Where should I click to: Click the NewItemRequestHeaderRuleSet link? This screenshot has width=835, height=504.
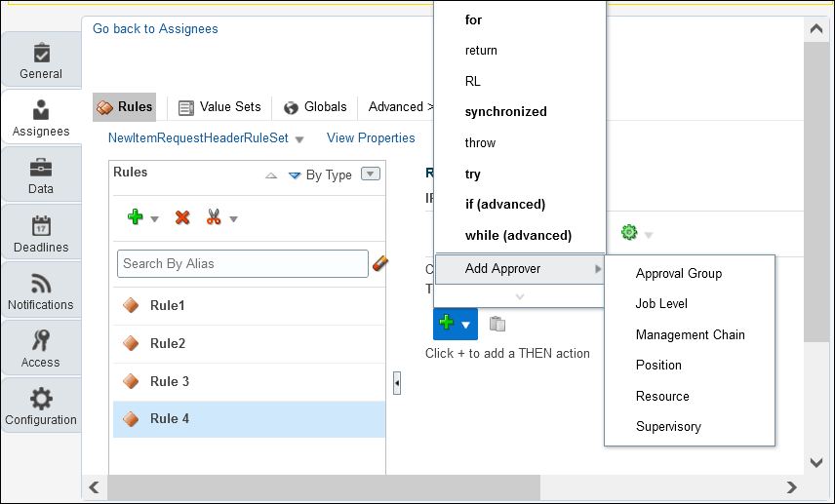pos(198,137)
